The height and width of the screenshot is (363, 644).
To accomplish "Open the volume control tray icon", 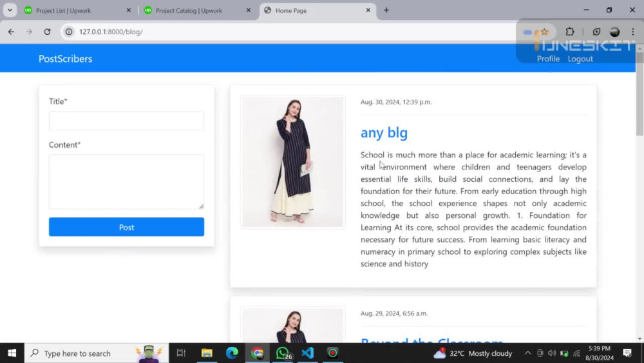I will point(552,353).
